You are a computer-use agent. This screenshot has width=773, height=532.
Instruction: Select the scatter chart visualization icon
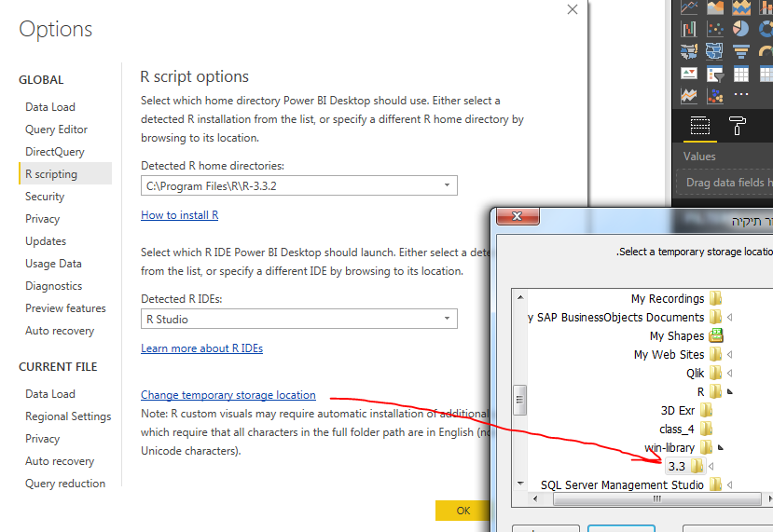(x=715, y=29)
